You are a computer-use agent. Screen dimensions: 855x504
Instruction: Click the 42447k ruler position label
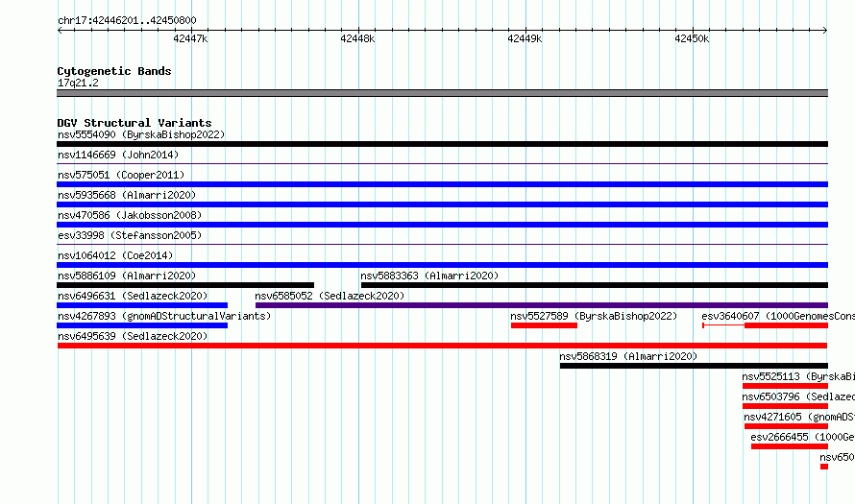[x=190, y=38]
